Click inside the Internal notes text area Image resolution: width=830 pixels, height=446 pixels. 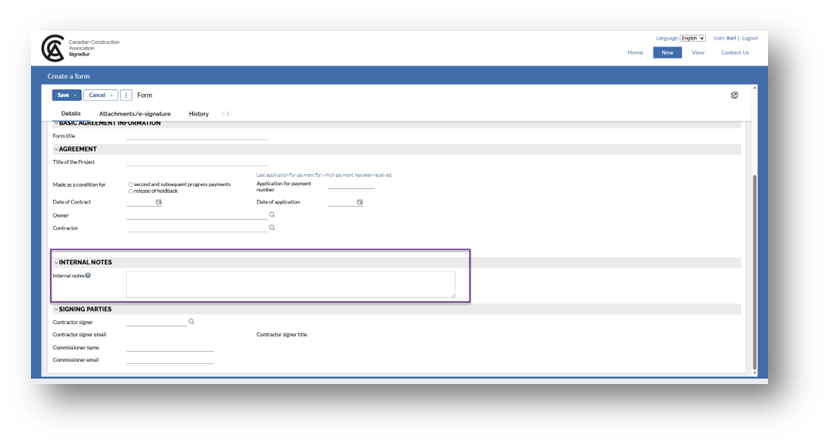[x=290, y=284]
